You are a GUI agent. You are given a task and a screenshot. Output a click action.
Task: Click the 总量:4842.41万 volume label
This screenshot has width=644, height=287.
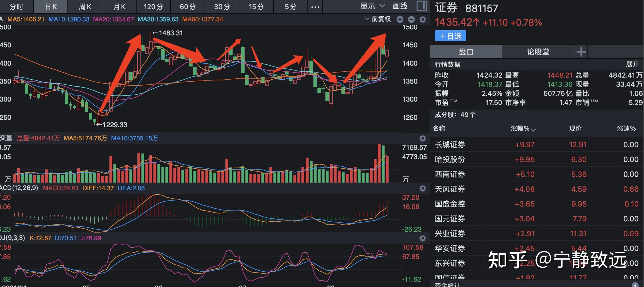tap(38, 138)
